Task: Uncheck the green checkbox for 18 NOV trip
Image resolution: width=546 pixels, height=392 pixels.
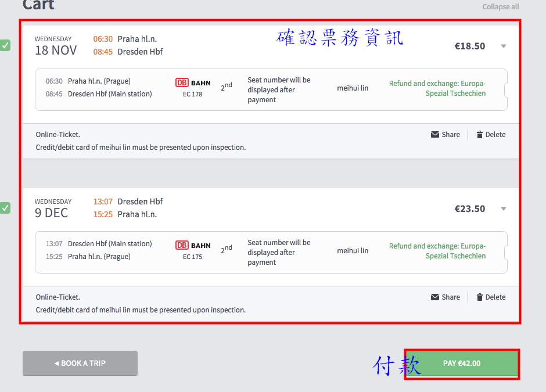Action: click(x=5, y=45)
